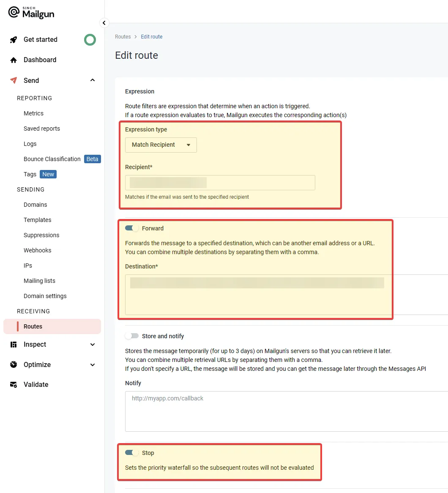
Task: Collapse the Send menu section
Action: point(93,80)
